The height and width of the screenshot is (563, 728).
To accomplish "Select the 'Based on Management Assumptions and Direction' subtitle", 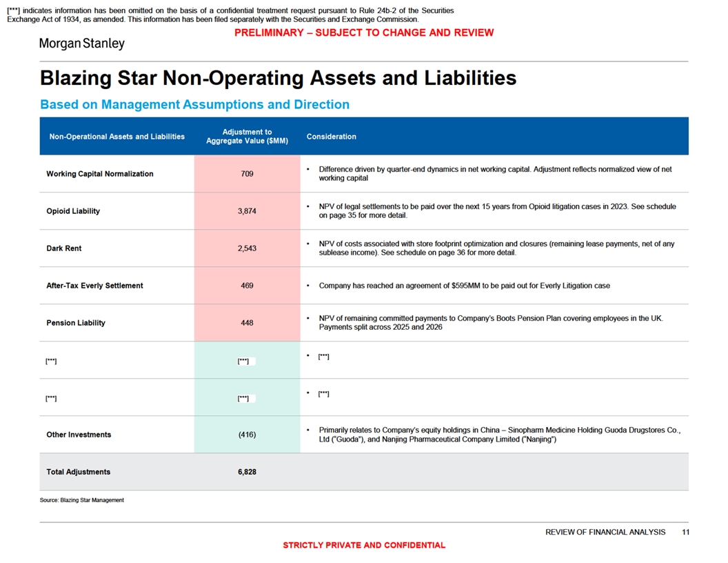I will (194, 105).
